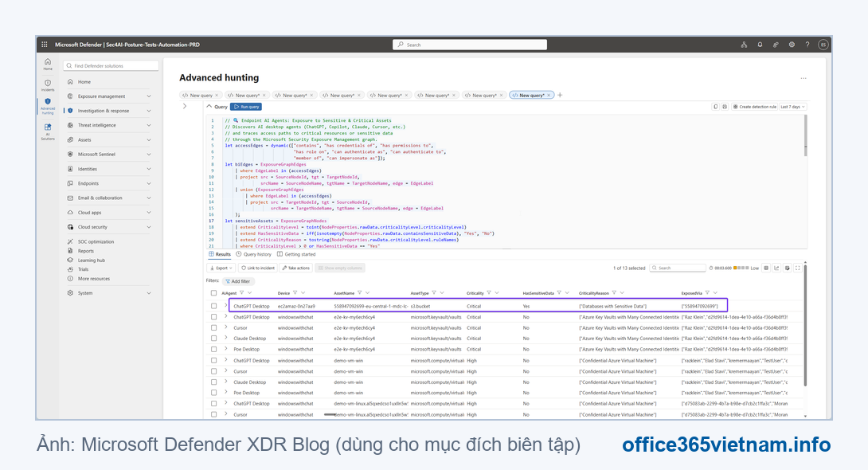Open the Getting started tab

point(296,255)
